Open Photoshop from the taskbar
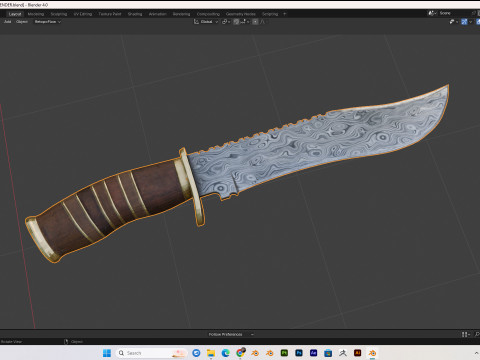The image size is (480, 360). 299,353
